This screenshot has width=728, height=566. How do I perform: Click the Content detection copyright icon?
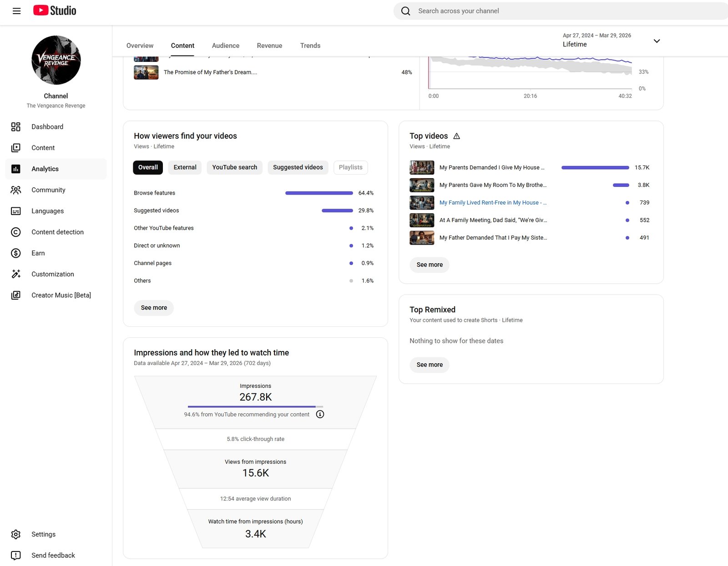(x=16, y=232)
